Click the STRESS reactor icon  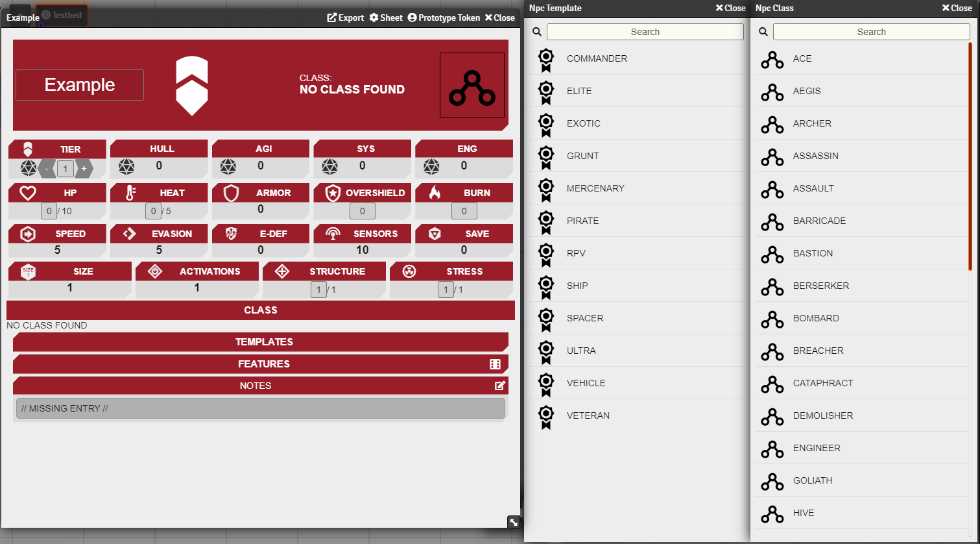409,271
